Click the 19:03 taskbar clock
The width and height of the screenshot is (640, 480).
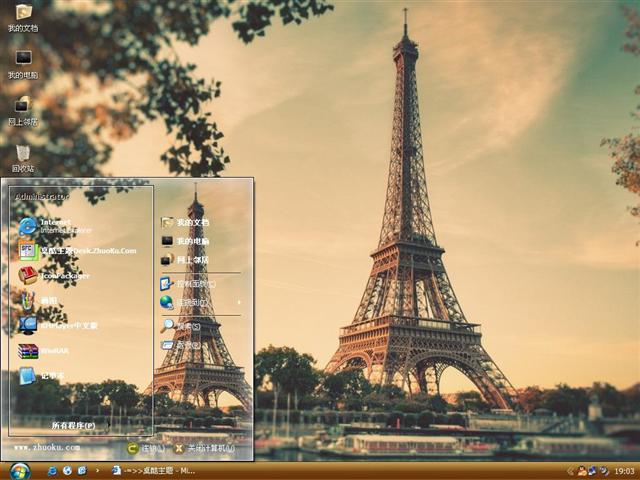(x=624, y=471)
